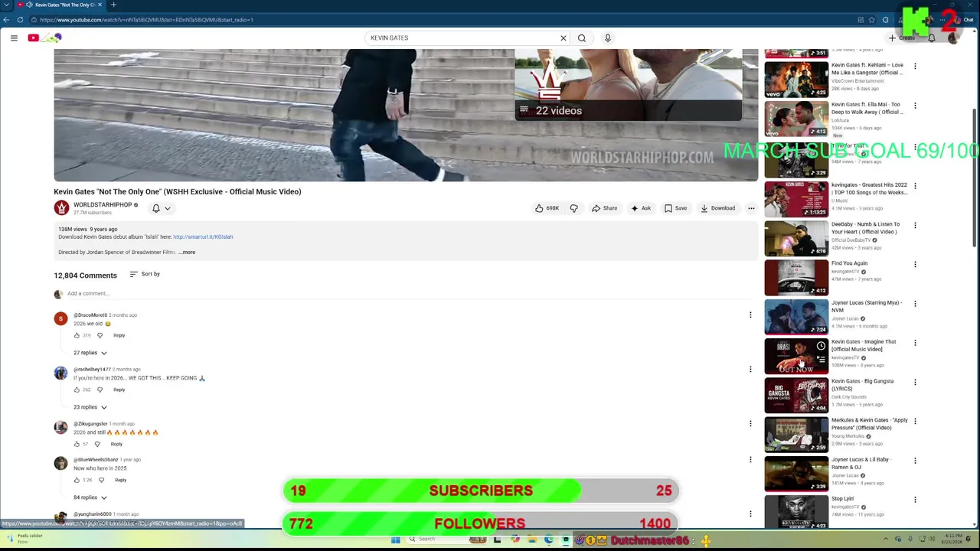Expand description with ...more

pyautogui.click(x=187, y=252)
